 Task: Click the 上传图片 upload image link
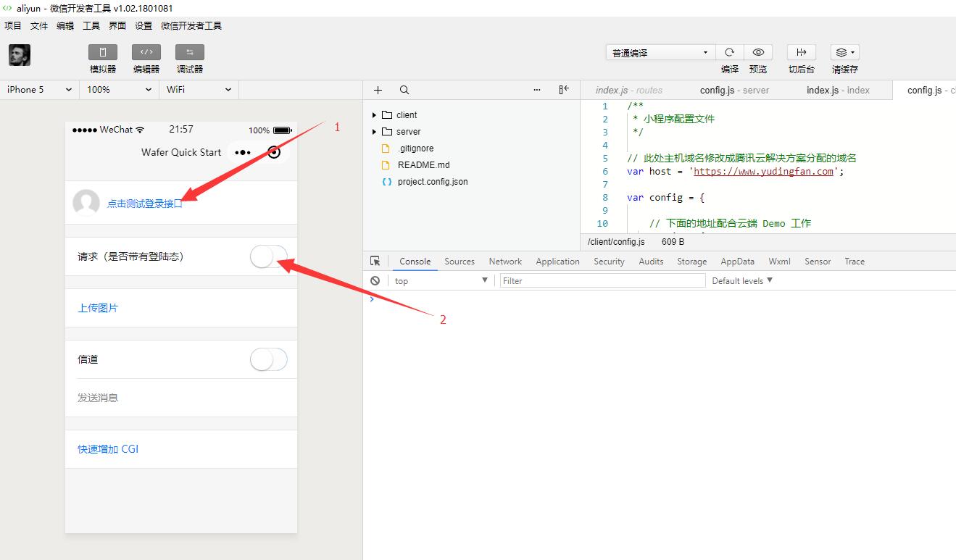98,308
